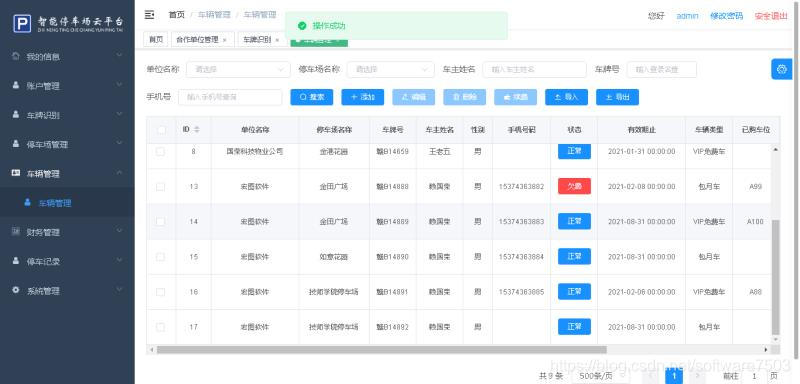Expand the 我的信息 sidebar menu
Viewport: 800px width, 384px height.
(x=119, y=55)
